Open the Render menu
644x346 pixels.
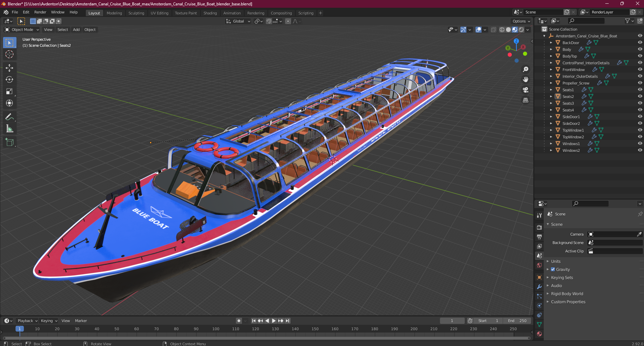tap(40, 12)
